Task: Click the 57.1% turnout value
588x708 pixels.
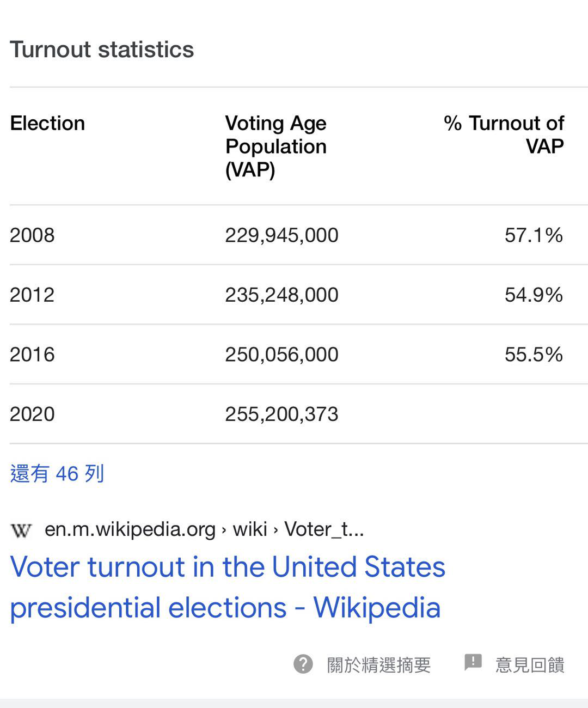Action: click(534, 235)
